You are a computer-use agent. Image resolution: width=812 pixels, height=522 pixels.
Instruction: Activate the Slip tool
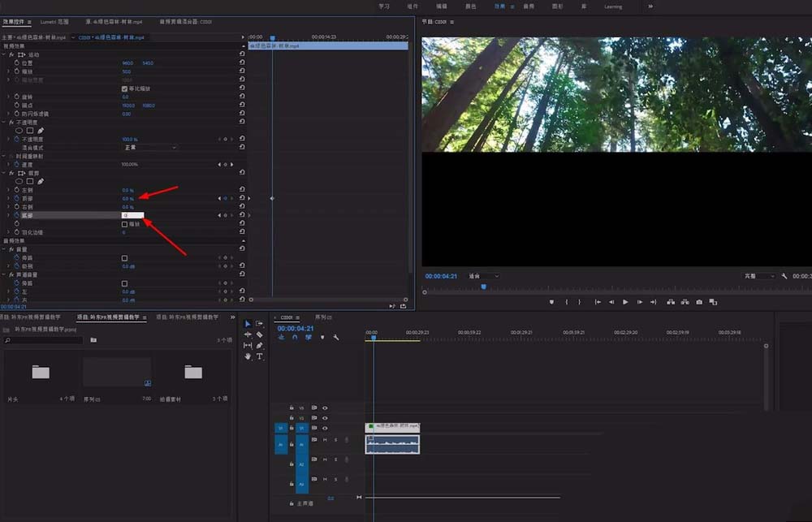[248, 345]
